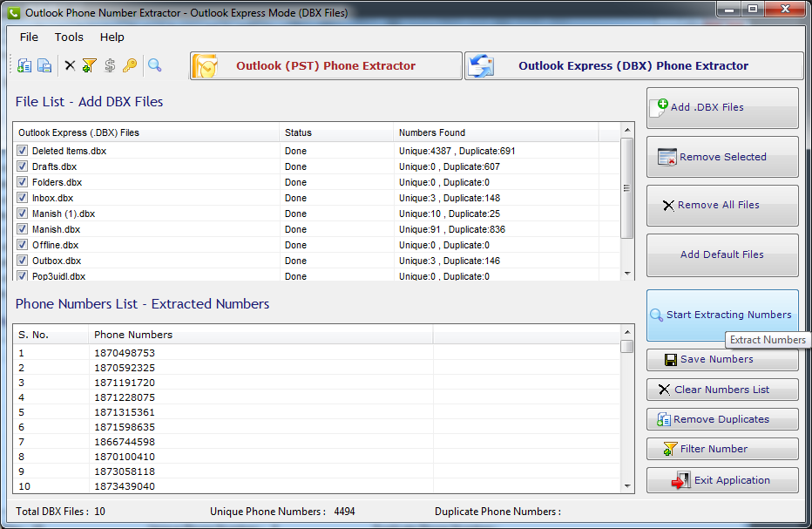Select phone number 1871315361
Image resolution: width=812 pixels, height=529 pixels.
125,412
